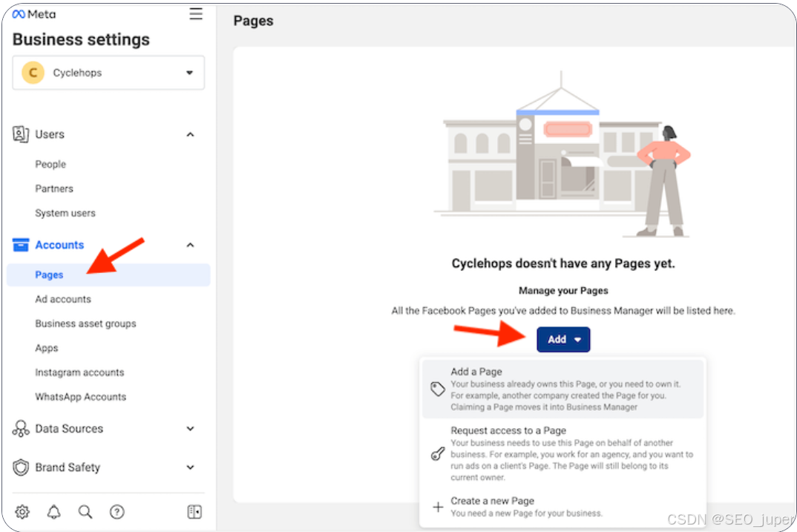Toggle the sidebar collapse panel icon
Image resolution: width=797 pixels, height=532 pixels.
point(194,512)
